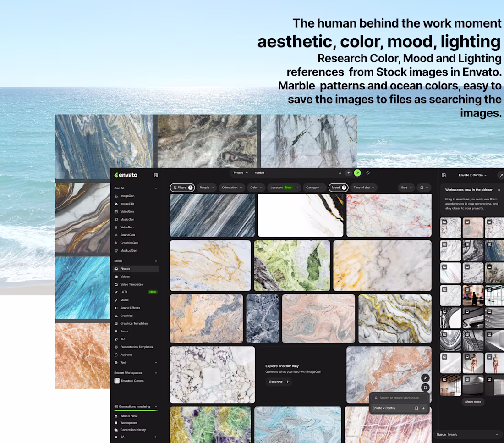Open Music stock category
Viewport: 504px width, 443px height.
124,300
